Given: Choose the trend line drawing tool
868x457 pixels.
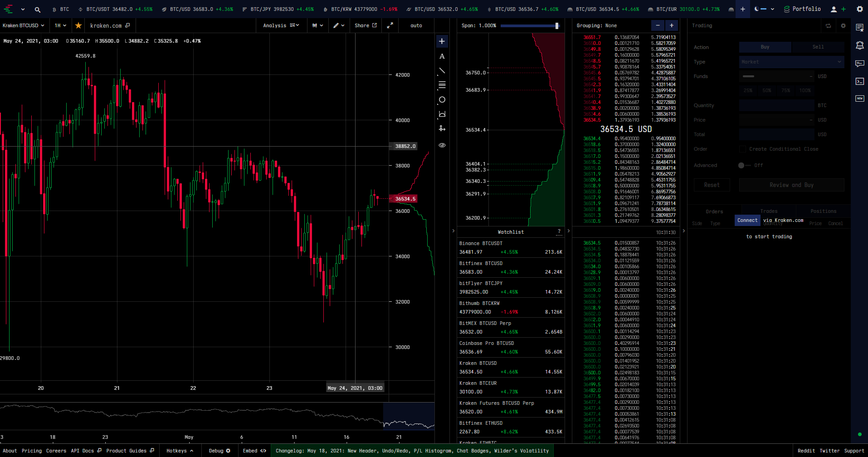Looking at the screenshot, I should [442, 71].
